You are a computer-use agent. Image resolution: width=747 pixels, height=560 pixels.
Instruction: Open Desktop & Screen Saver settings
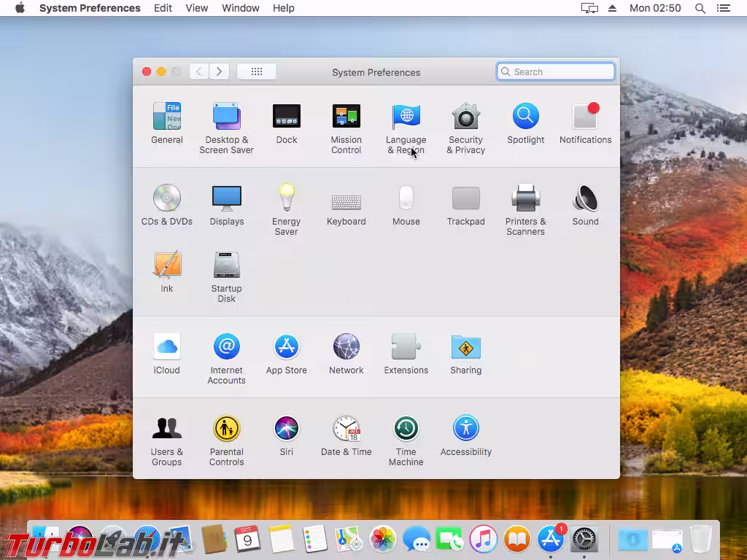pos(227,117)
